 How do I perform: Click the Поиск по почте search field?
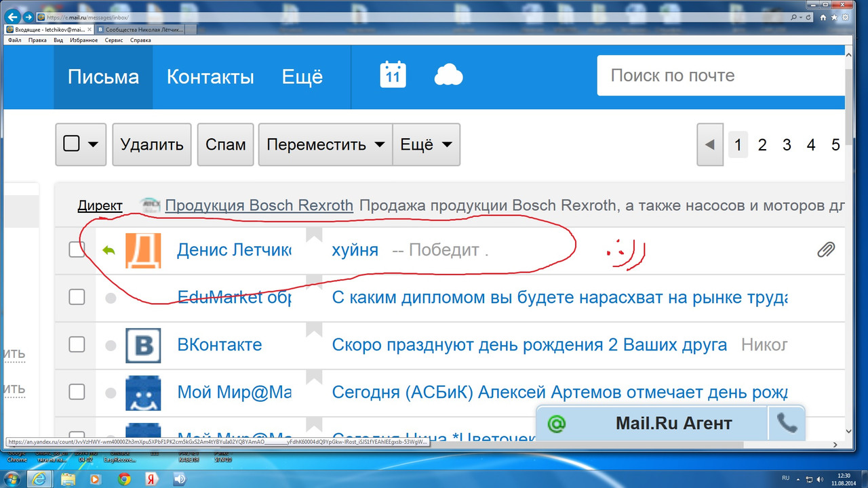(x=722, y=75)
